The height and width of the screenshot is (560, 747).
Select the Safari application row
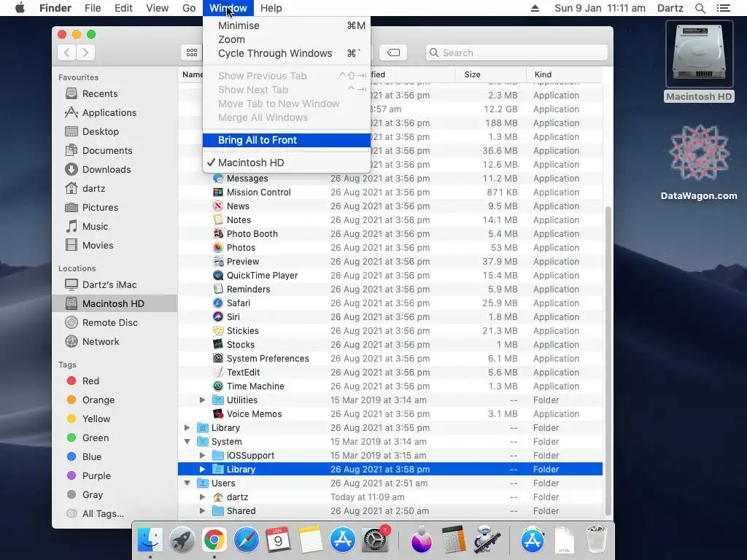pyautogui.click(x=390, y=303)
